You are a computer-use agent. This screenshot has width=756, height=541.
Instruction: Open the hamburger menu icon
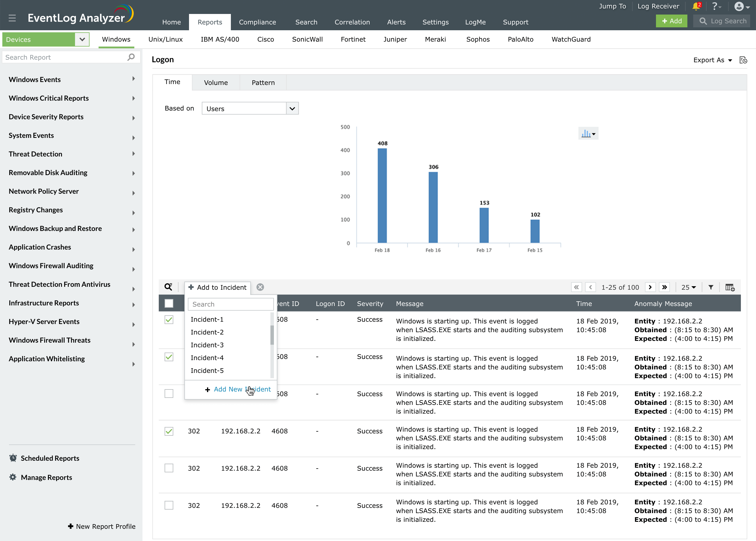coord(12,18)
